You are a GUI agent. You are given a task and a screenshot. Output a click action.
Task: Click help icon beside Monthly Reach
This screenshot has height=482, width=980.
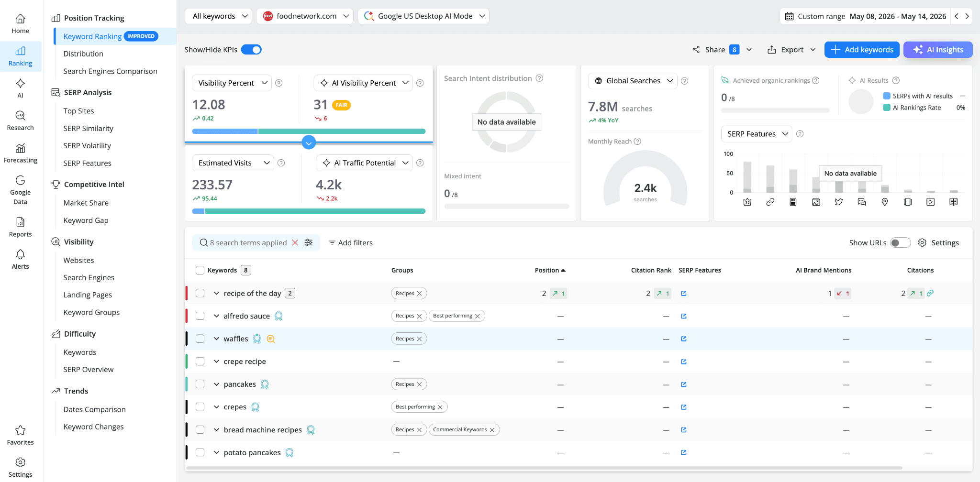pyautogui.click(x=637, y=141)
